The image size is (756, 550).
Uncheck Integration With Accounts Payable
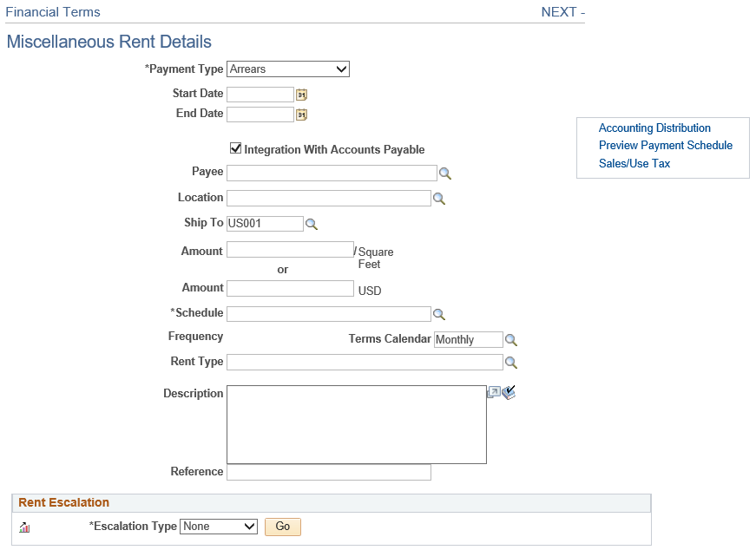(235, 148)
